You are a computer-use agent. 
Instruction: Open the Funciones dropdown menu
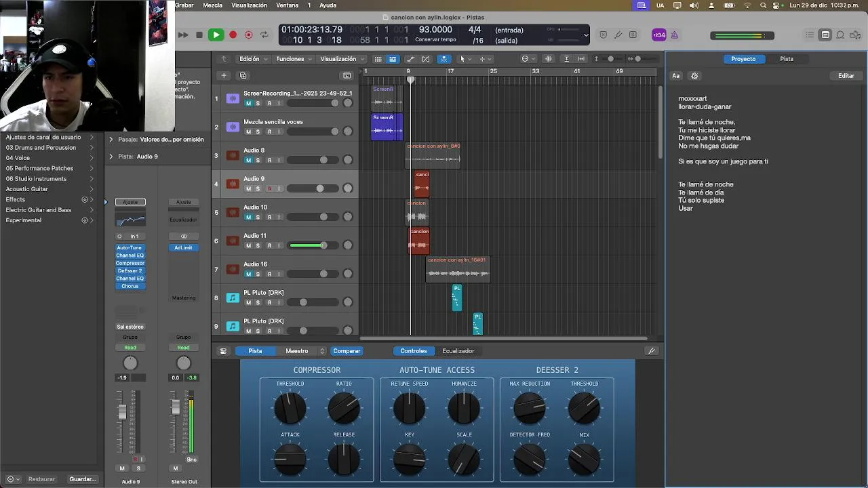coord(294,59)
